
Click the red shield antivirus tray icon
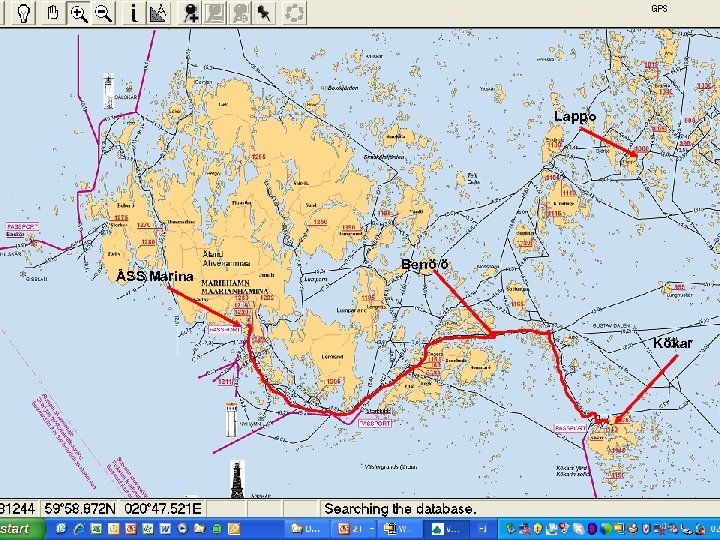tap(647, 529)
